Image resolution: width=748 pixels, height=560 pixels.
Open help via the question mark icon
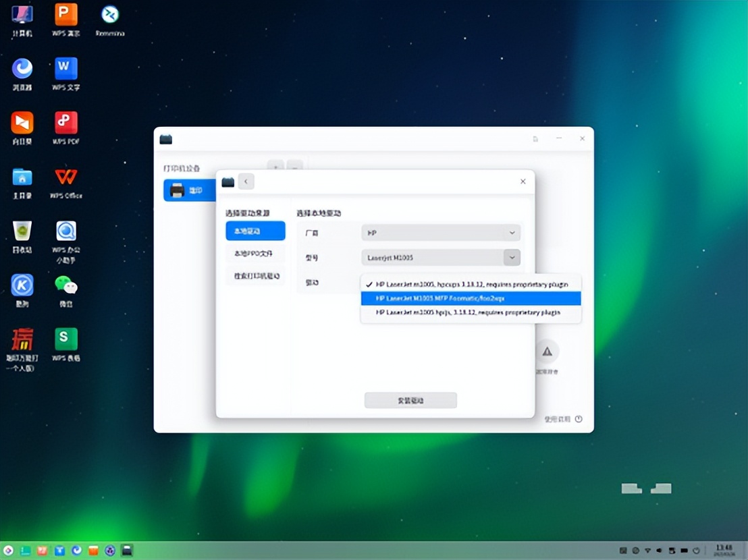pyautogui.click(x=579, y=419)
